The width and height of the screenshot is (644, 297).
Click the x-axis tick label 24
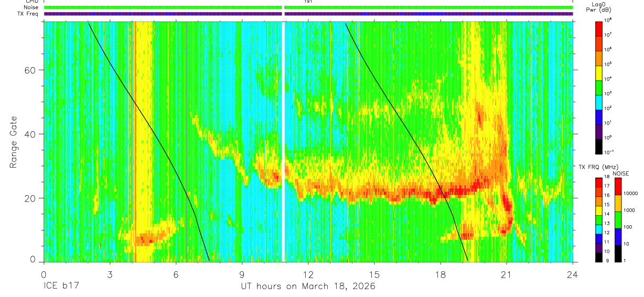coord(572,274)
